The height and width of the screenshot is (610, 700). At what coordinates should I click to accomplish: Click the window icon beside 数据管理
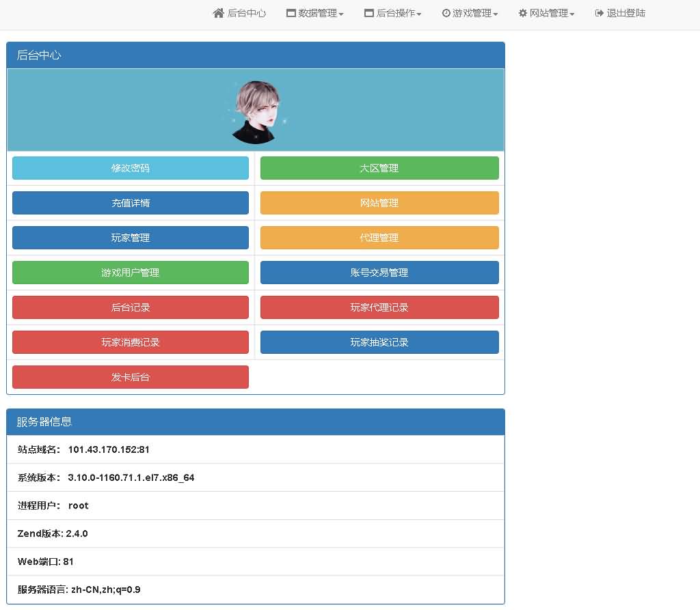click(x=291, y=13)
